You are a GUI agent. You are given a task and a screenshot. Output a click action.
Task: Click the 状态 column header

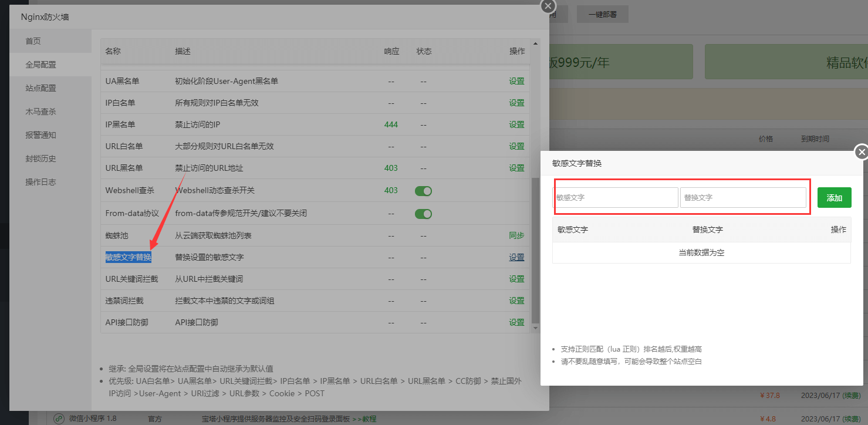[424, 51]
